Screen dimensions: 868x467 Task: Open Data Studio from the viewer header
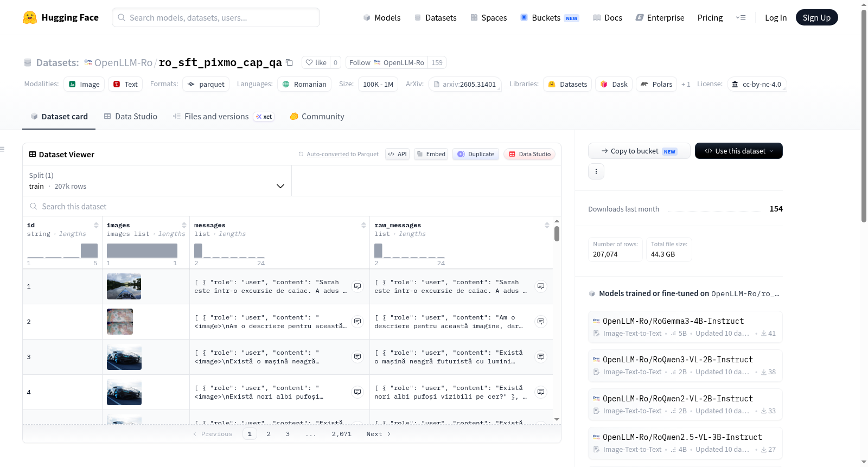529,154
